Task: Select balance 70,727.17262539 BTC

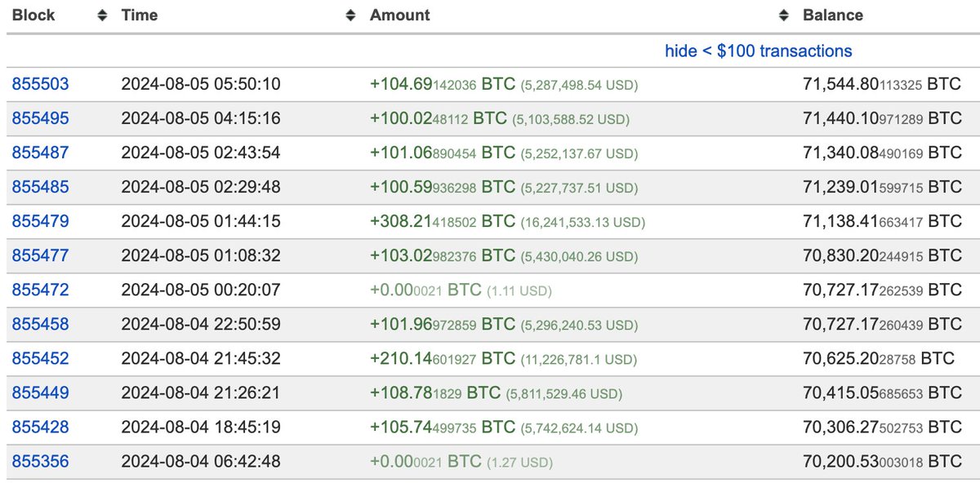Action: click(883, 290)
